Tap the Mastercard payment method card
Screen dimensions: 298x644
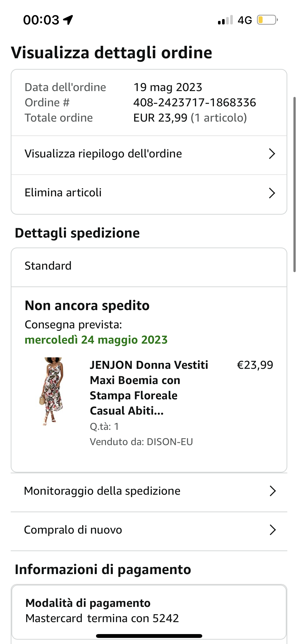149,611
